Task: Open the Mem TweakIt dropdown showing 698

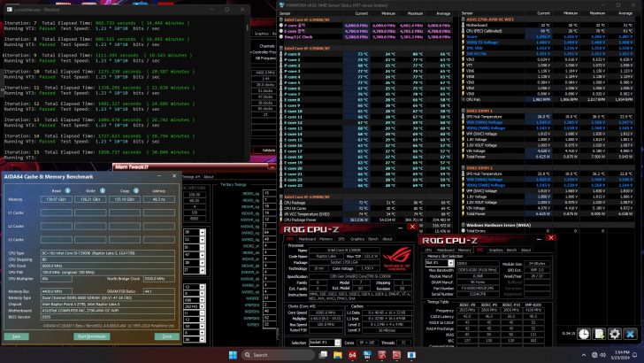Action: [x=202, y=300]
